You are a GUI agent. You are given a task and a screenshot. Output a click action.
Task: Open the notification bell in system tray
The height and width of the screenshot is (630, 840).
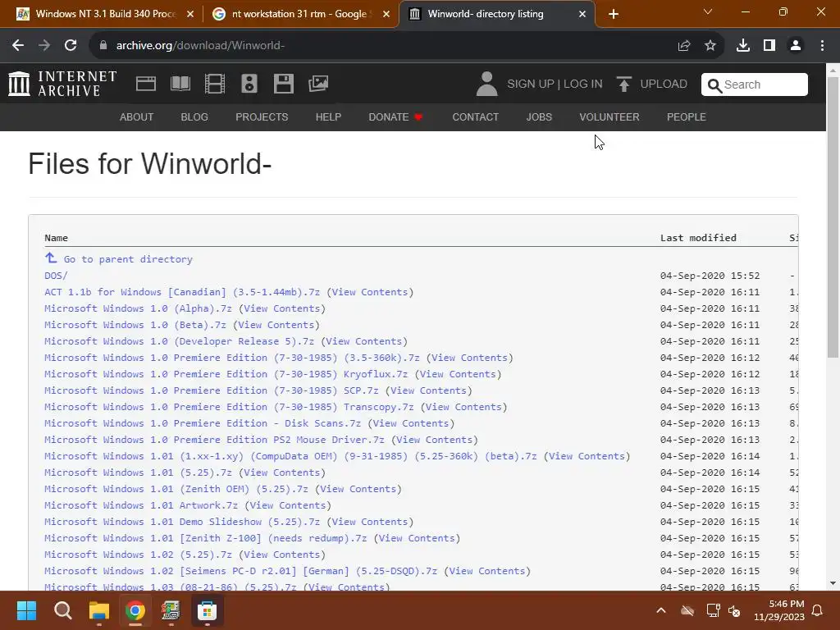818,610
